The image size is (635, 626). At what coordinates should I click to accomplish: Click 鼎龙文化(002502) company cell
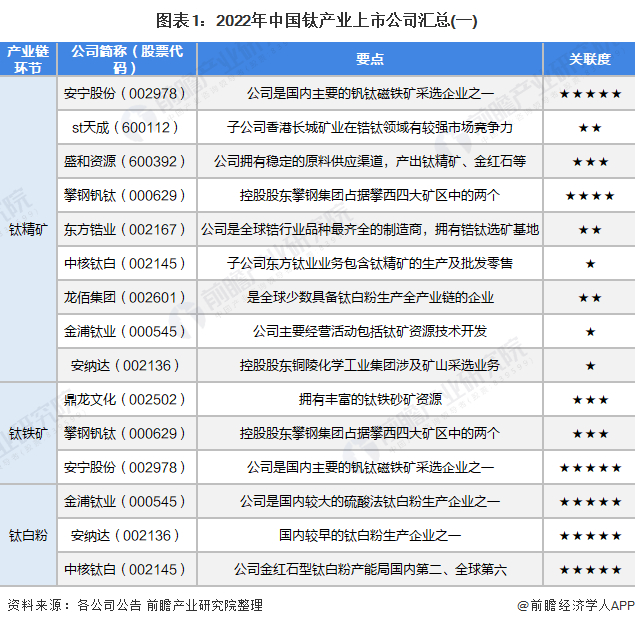pos(125,400)
